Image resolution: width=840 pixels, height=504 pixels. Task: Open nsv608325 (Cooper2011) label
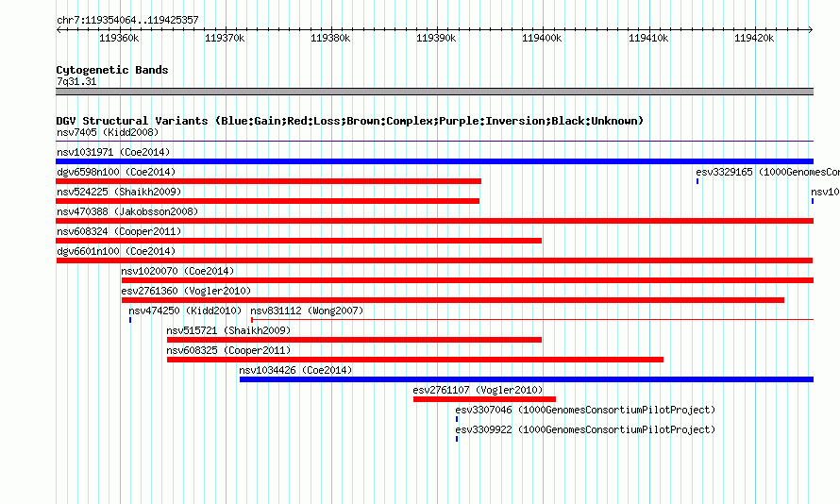point(228,350)
